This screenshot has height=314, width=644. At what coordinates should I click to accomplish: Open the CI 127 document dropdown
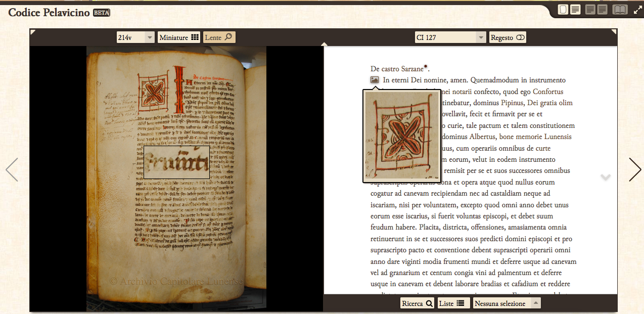(450, 37)
